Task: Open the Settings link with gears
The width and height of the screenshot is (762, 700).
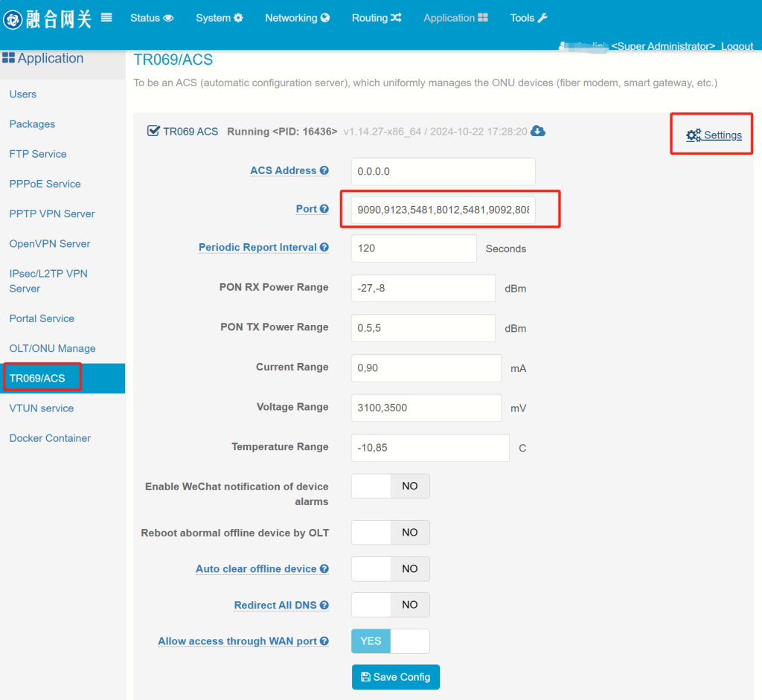Action: click(714, 135)
